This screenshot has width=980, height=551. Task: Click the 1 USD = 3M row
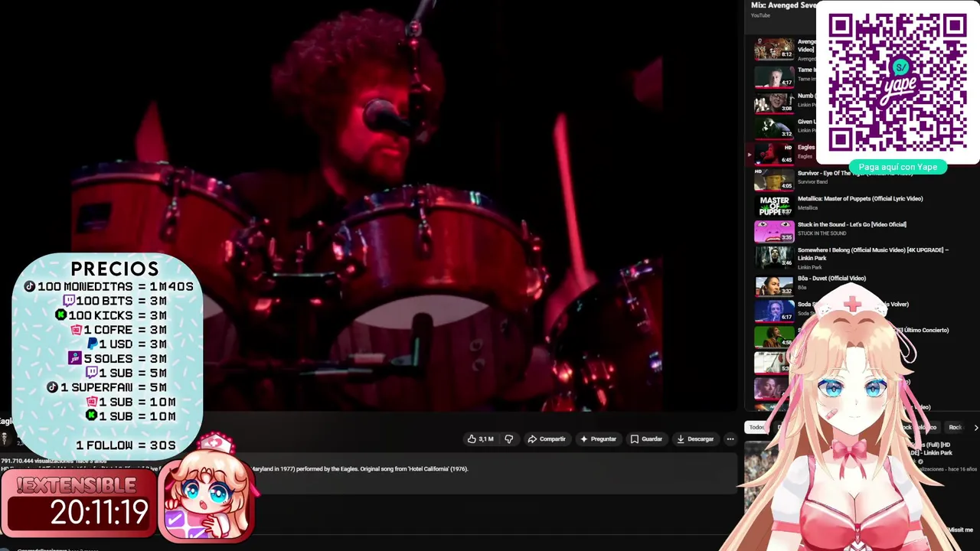(127, 344)
